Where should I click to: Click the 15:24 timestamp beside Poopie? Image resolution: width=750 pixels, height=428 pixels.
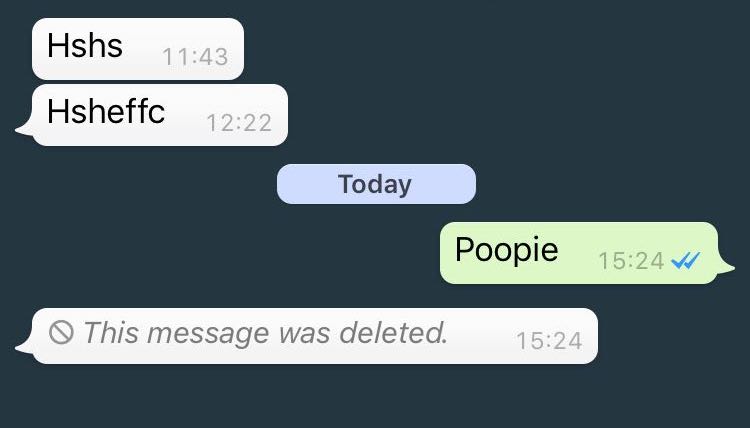tap(631, 261)
